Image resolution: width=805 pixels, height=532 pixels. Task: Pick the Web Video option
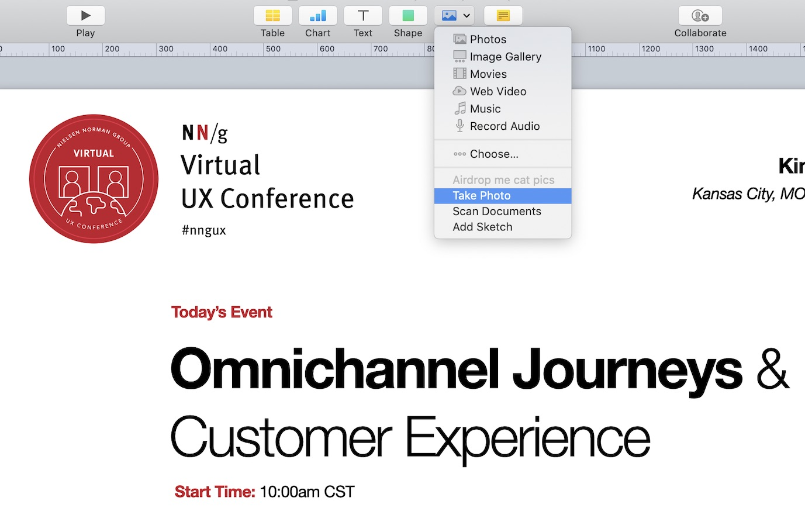click(x=497, y=91)
